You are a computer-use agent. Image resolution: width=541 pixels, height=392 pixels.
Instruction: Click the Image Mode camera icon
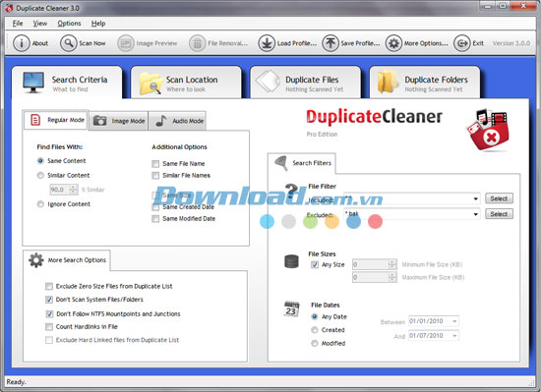point(100,121)
